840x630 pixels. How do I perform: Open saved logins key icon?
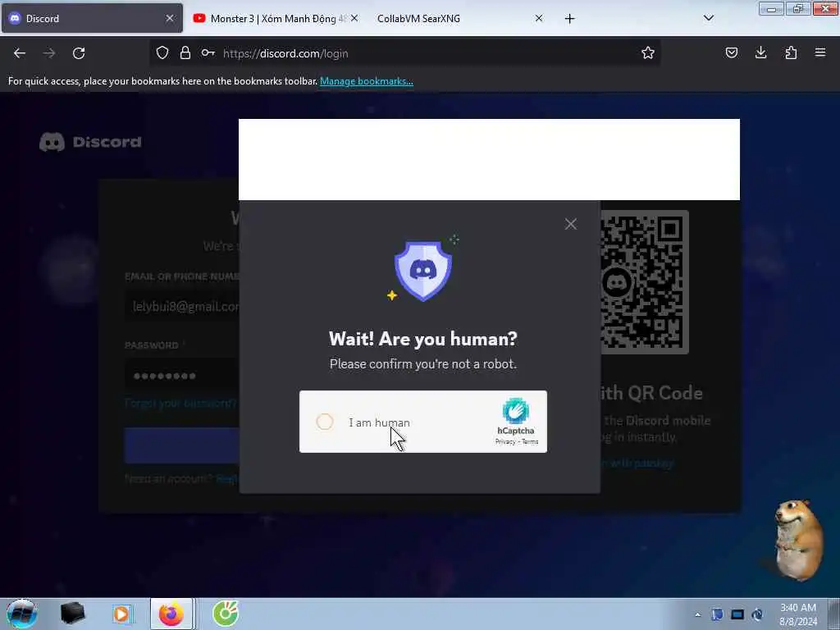coord(208,53)
